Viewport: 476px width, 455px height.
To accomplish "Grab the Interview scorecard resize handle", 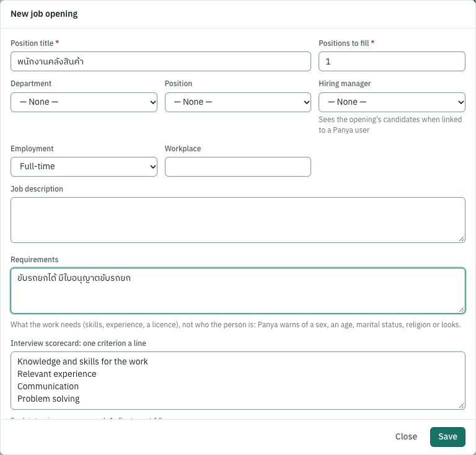I will click(461, 406).
